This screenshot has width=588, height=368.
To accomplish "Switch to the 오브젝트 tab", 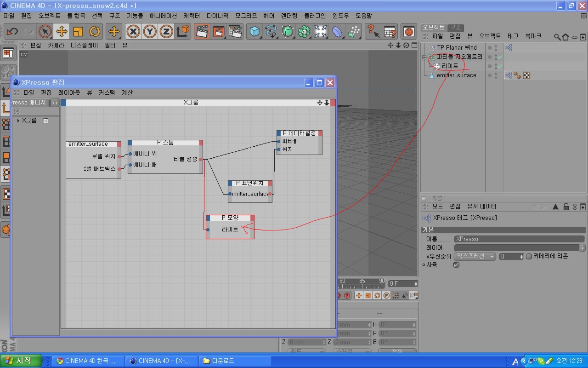I will (x=434, y=27).
